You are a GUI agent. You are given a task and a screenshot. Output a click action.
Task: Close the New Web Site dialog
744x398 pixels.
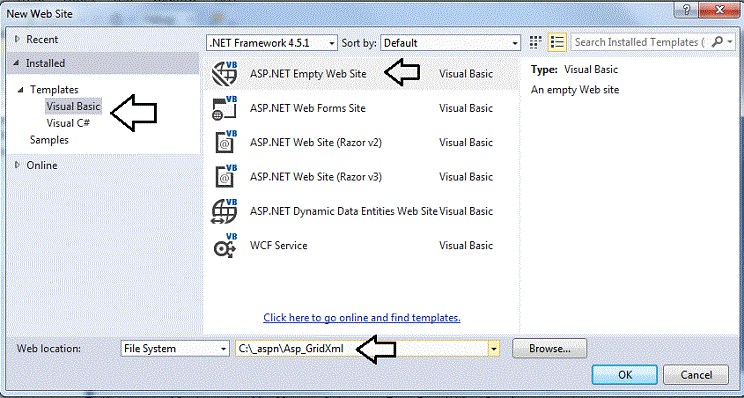[718, 9]
